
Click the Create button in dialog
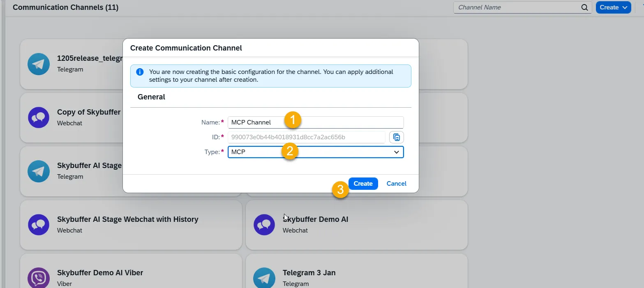coord(363,184)
